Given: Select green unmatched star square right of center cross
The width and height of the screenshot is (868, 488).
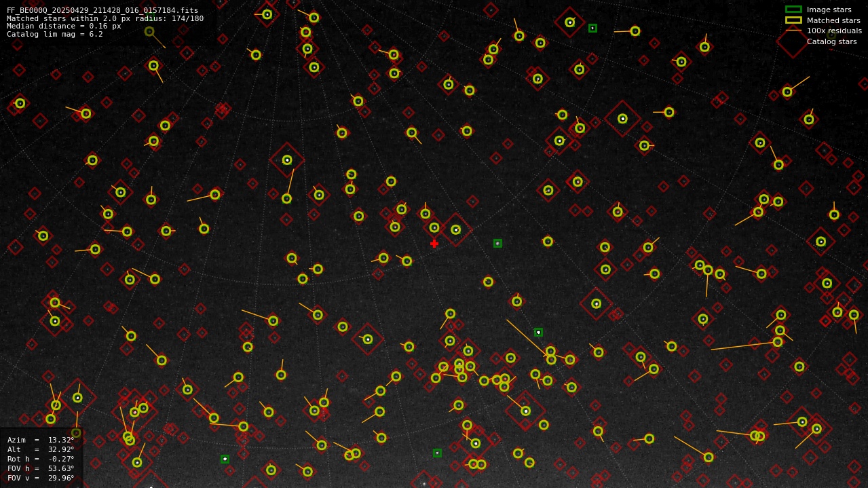Looking at the screenshot, I should click(x=497, y=243).
